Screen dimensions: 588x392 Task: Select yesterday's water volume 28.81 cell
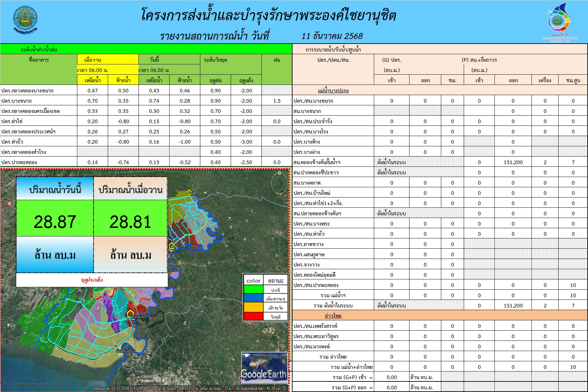pyautogui.click(x=131, y=221)
